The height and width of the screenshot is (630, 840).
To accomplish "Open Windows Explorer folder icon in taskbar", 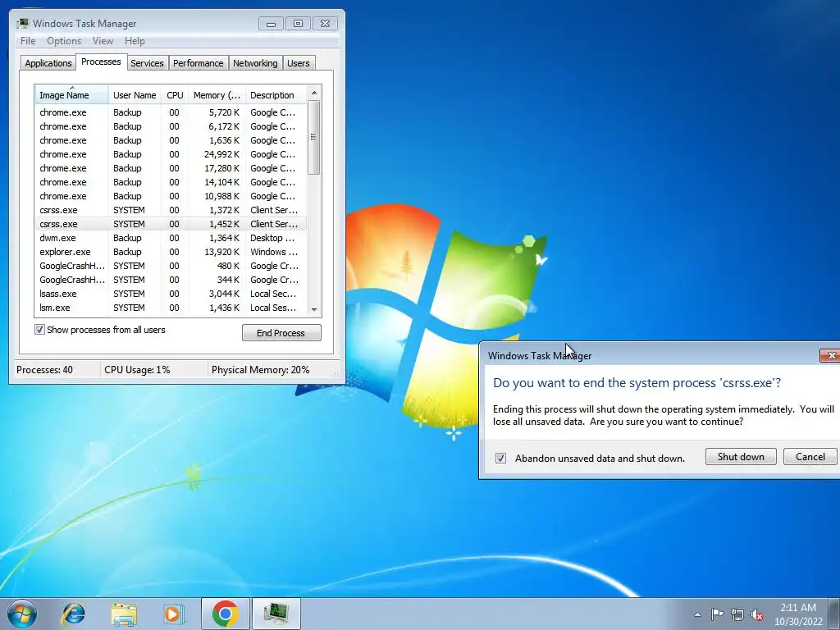I will tap(124, 614).
